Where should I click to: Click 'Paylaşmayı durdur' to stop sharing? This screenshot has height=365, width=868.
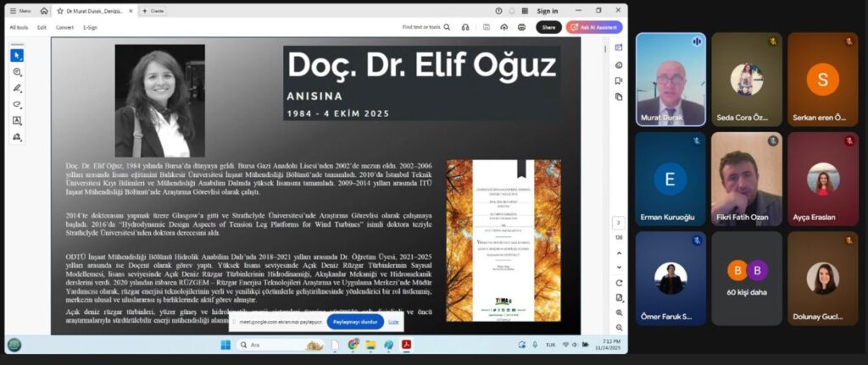353,322
